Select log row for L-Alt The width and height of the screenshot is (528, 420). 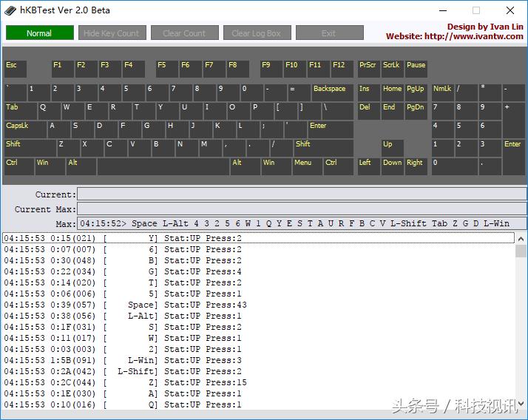[x=258, y=316]
